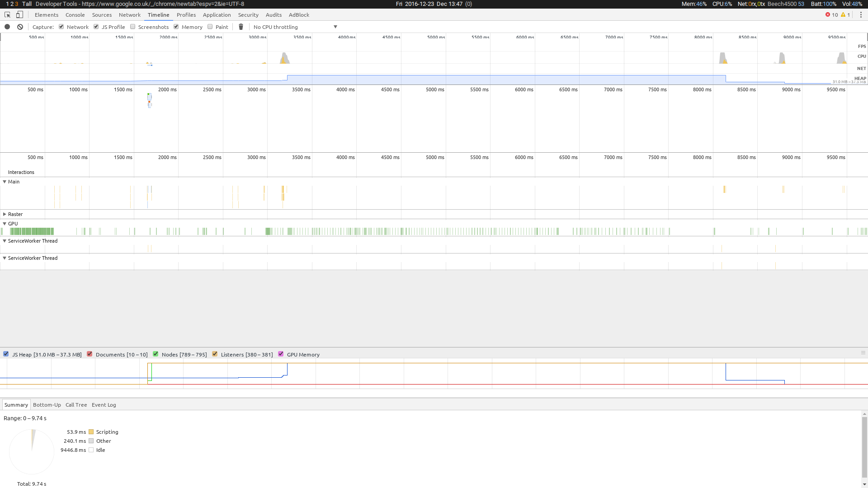
Task: Click the HEAP overview label
Action: coord(860,79)
